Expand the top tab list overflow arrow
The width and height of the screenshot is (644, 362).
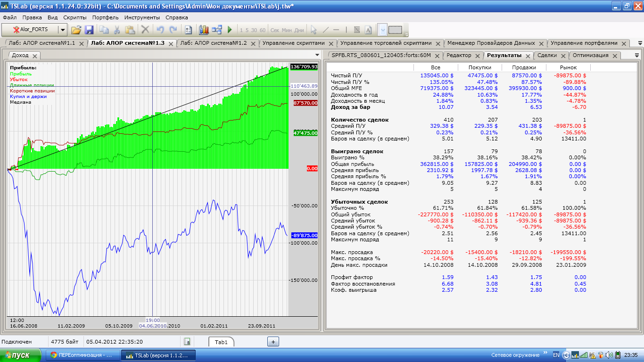click(640, 43)
